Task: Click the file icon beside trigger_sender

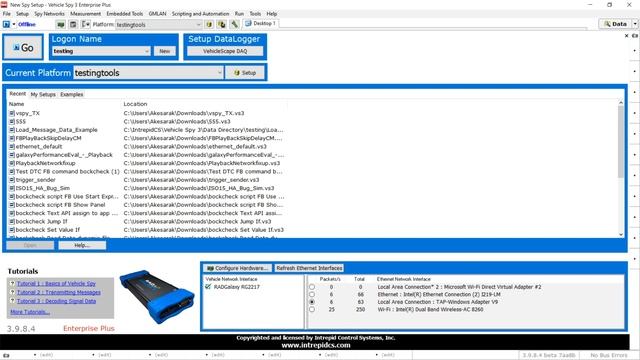Action: coord(12,180)
